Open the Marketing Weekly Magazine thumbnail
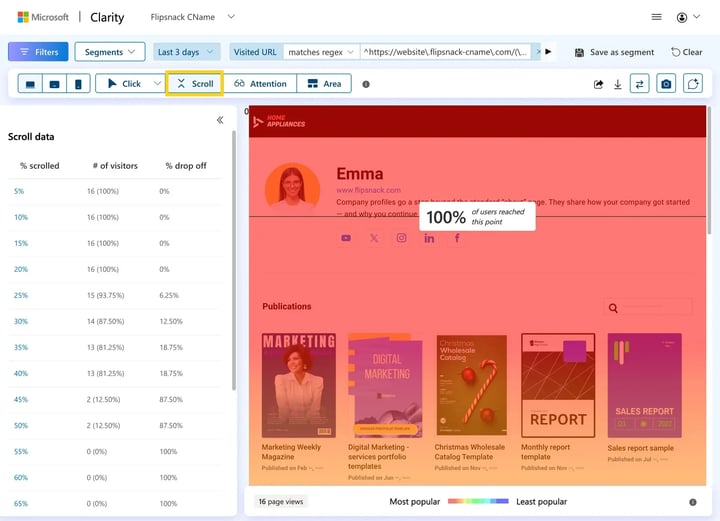720x521 pixels. (x=299, y=385)
